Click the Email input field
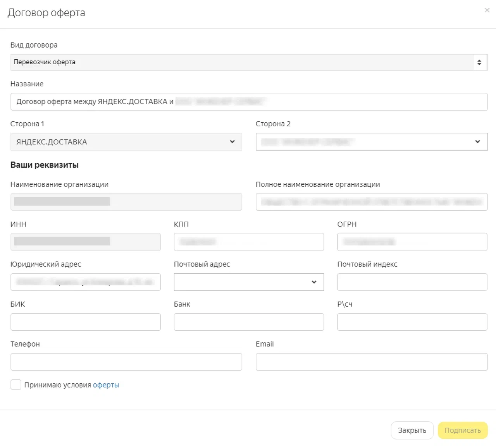This screenshot has width=496, height=448. [371, 362]
